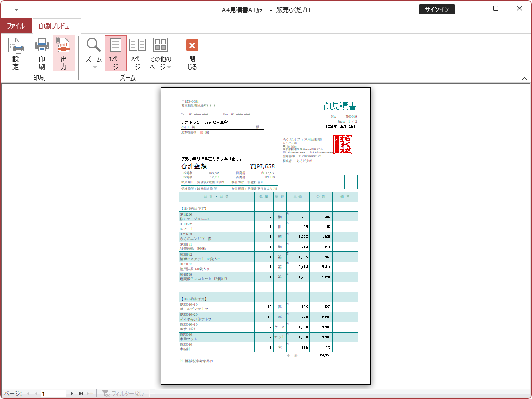Click the サインイン button
Screen dimensions: 532x399
click(437, 9)
